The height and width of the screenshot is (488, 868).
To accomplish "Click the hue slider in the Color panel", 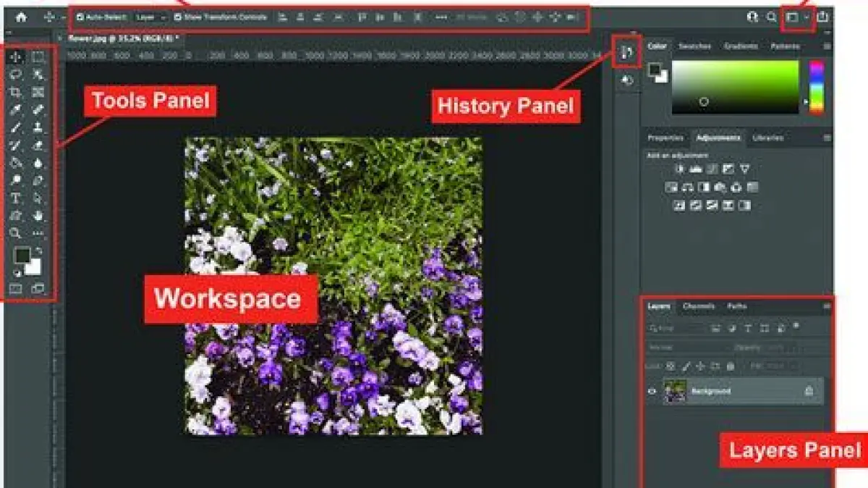I will pos(816,85).
